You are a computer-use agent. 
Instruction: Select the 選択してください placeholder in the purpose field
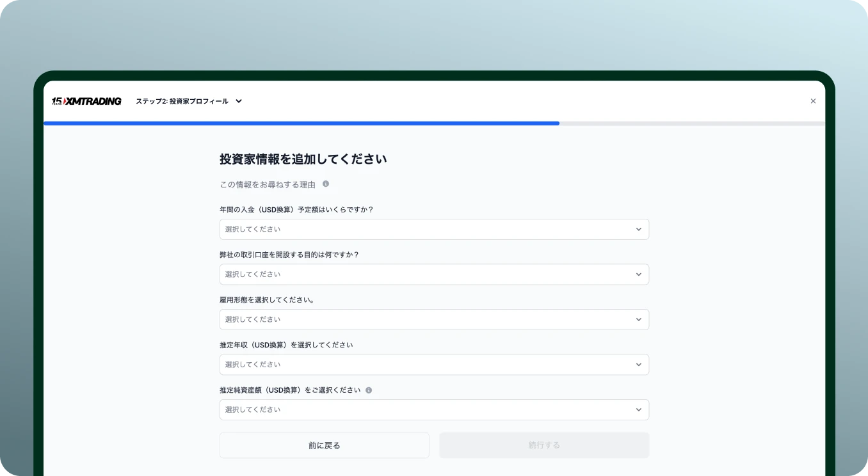click(252, 274)
